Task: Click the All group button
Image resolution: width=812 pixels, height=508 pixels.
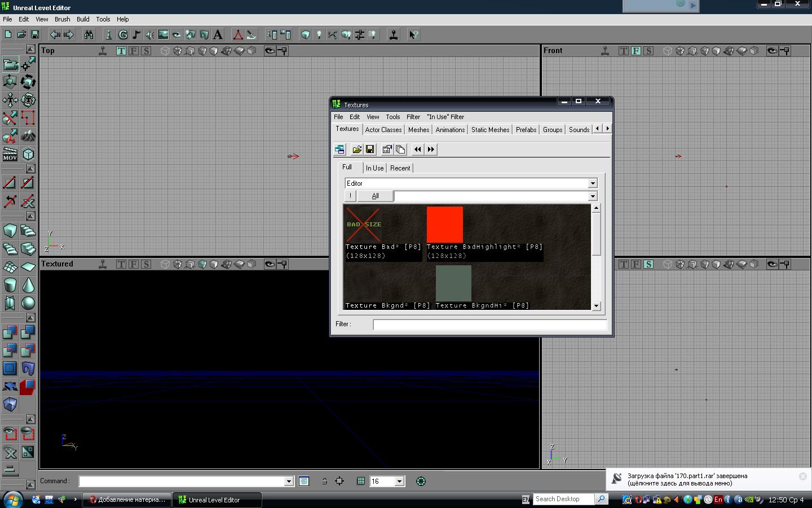Action: click(x=375, y=196)
